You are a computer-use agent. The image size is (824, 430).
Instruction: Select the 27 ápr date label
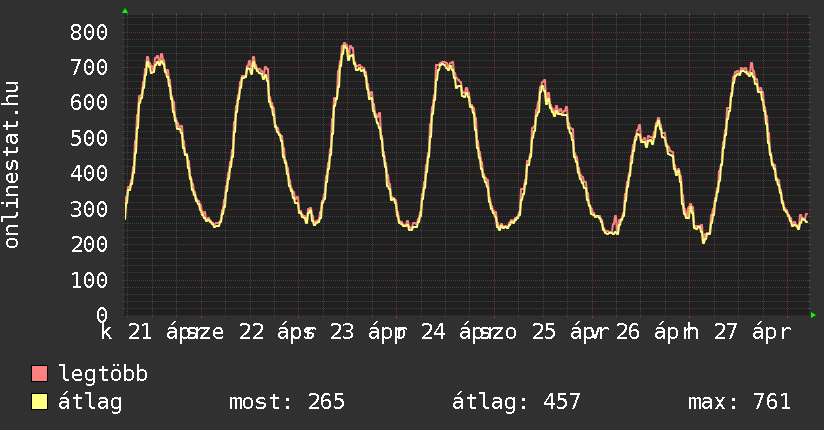(748, 332)
